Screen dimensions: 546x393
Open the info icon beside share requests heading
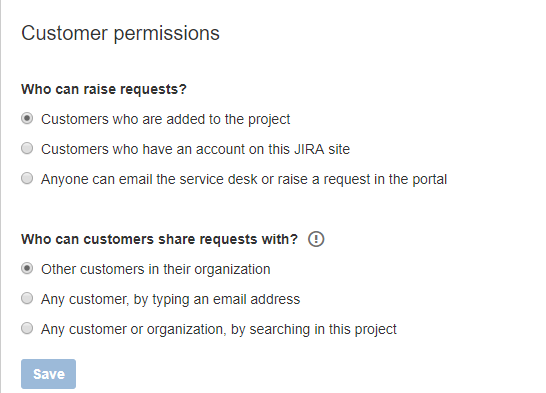[x=316, y=239]
